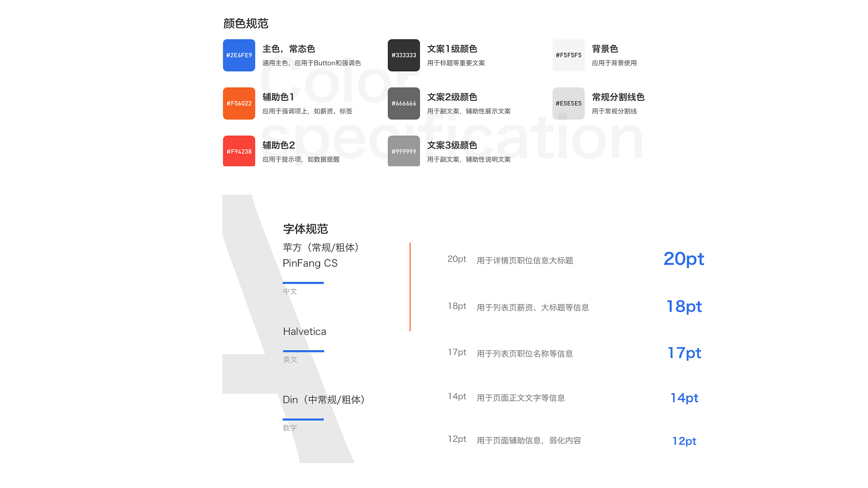
Task: Select the 辅助色1 label
Action: pos(278,97)
